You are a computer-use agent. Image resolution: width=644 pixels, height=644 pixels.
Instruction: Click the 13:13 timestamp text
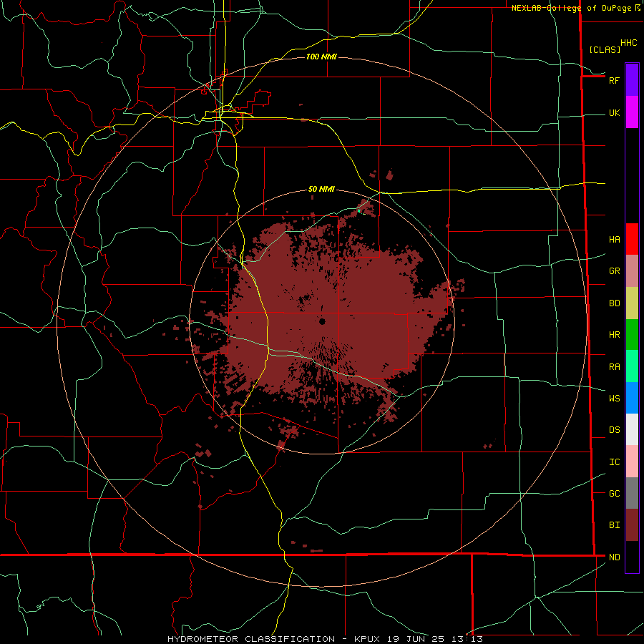(467, 639)
